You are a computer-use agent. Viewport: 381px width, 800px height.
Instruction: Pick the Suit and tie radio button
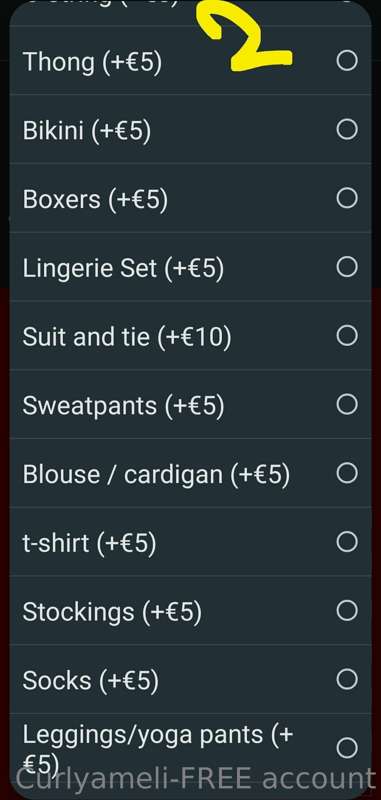point(347,336)
